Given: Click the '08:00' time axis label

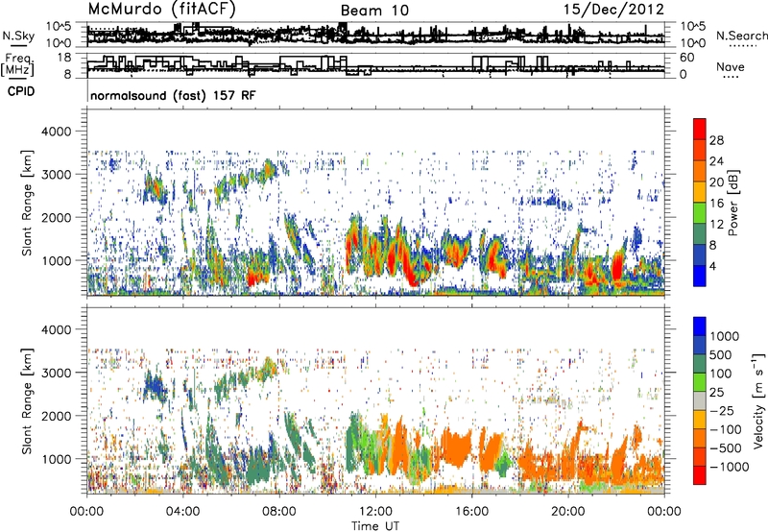Looking at the screenshot, I should click(279, 512).
